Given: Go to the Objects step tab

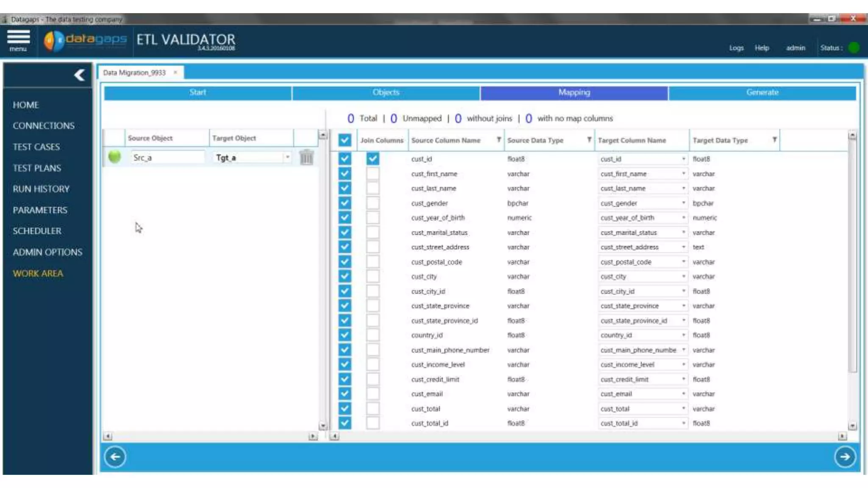Looking at the screenshot, I should 386,92.
